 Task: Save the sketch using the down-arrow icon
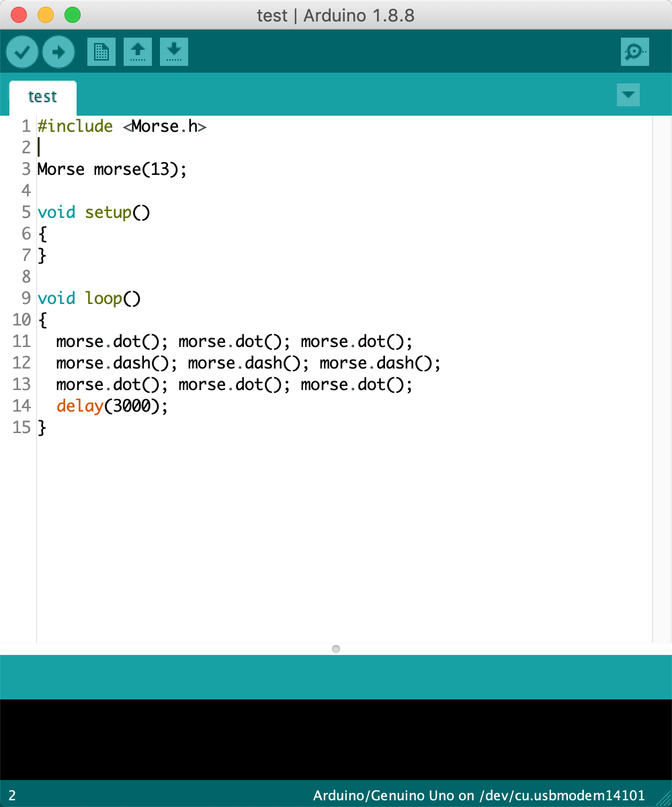pos(174,52)
